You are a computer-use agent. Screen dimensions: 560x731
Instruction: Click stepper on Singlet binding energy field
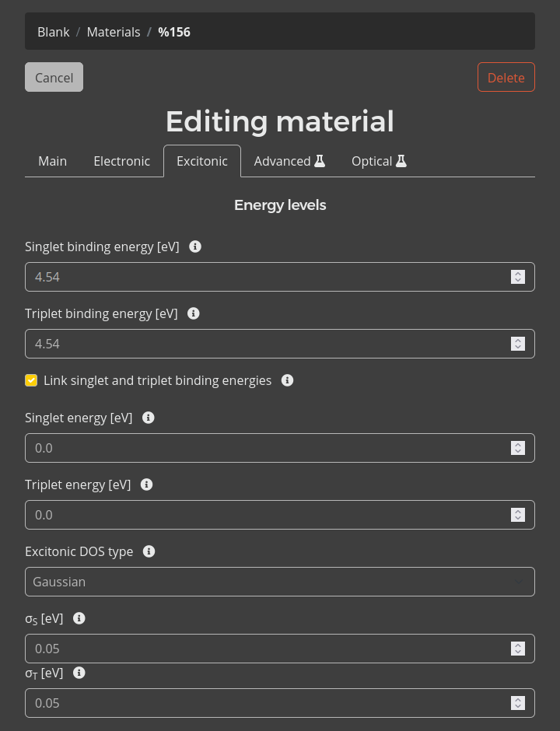[x=518, y=277]
